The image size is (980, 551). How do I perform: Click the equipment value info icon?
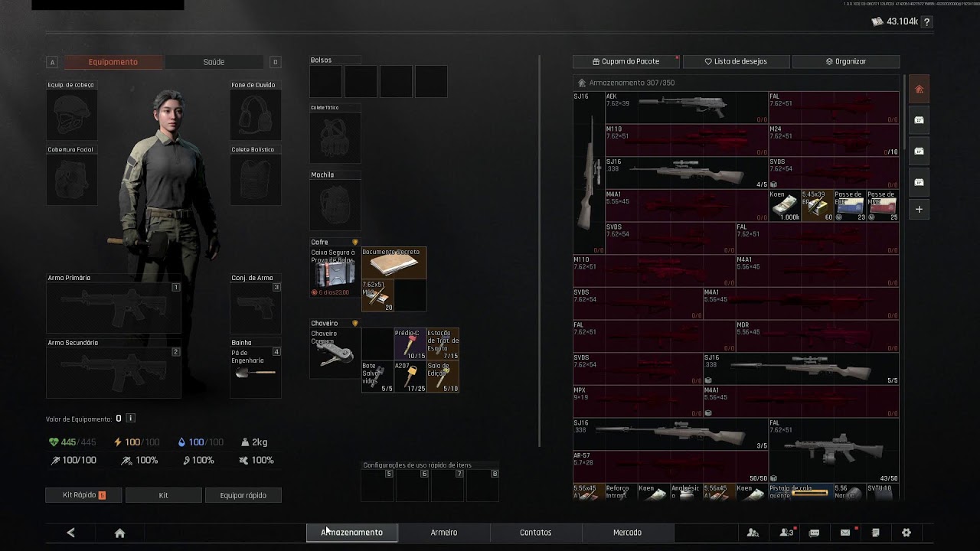(130, 419)
